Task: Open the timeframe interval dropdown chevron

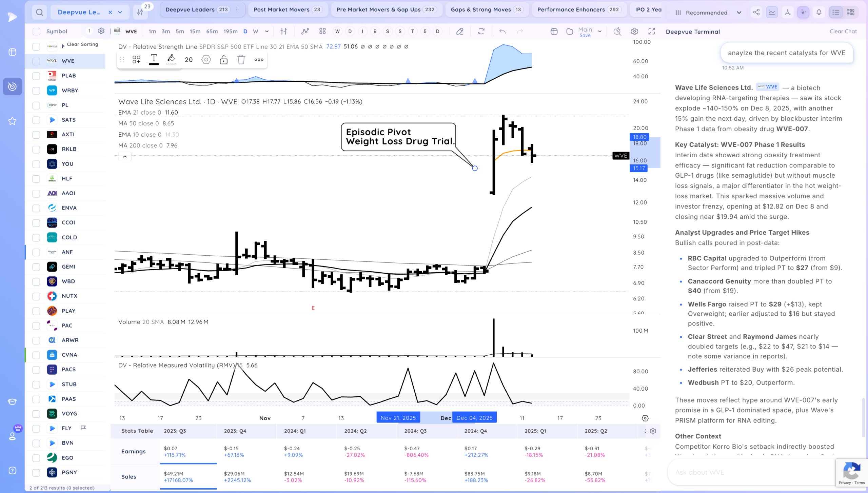Action: tap(267, 32)
